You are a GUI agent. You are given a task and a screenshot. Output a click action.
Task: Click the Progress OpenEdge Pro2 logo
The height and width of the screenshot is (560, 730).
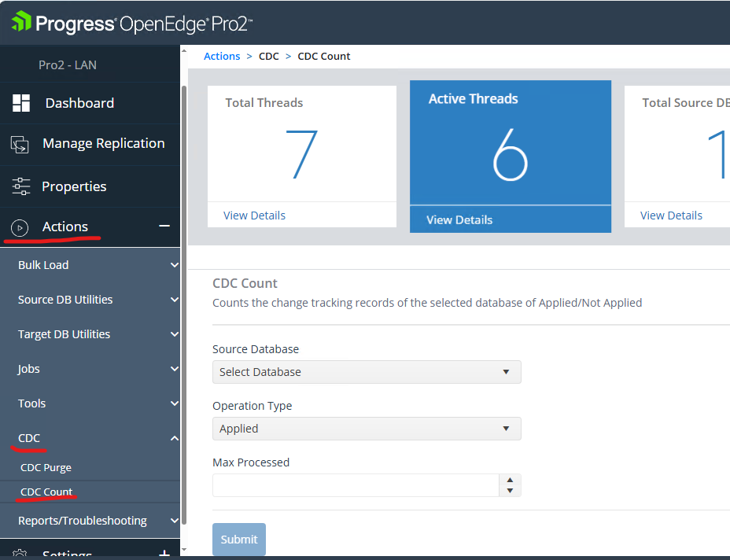tap(131, 23)
